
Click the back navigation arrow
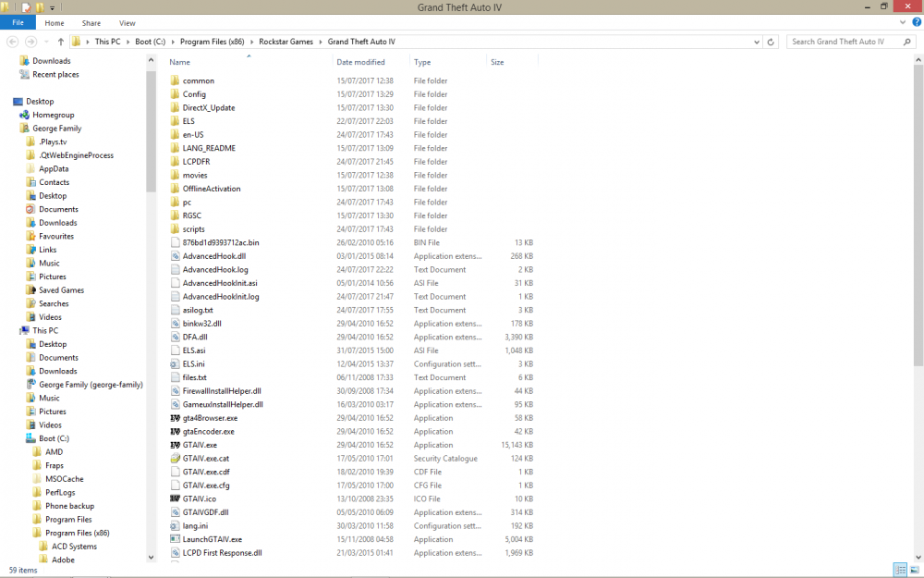click(14, 42)
